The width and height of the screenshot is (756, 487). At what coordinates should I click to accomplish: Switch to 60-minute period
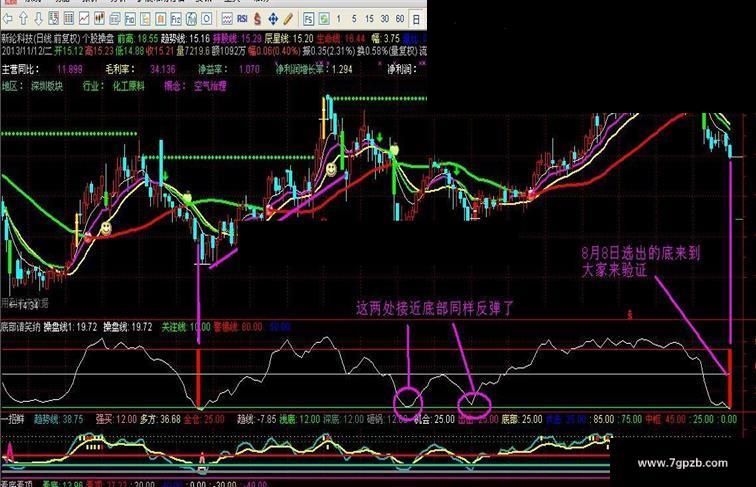coord(400,19)
